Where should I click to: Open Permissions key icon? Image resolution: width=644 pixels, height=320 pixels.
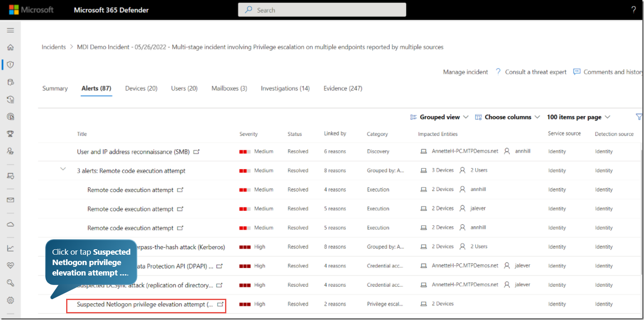coord(11,283)
